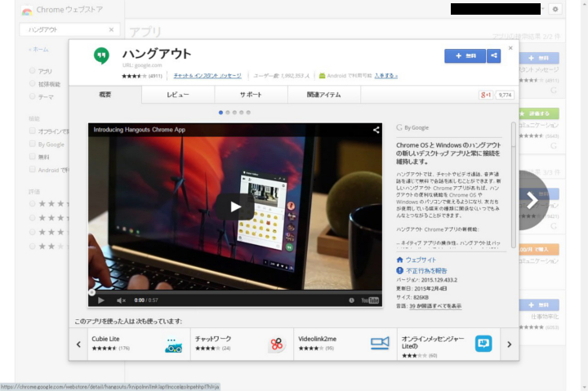Viewport: 588px width, 391px height.
Task: Select the first blue carousel dot
Action: click(x=220, y=113)
